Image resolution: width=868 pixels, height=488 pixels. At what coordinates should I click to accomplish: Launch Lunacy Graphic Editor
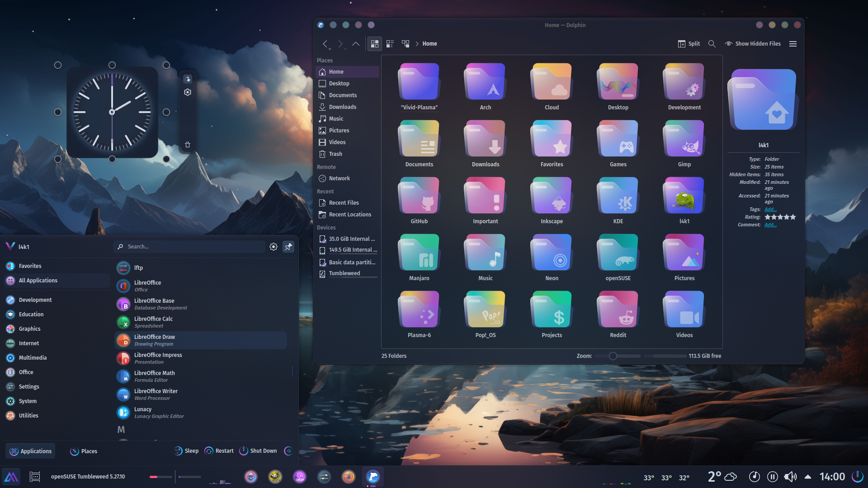201,413
